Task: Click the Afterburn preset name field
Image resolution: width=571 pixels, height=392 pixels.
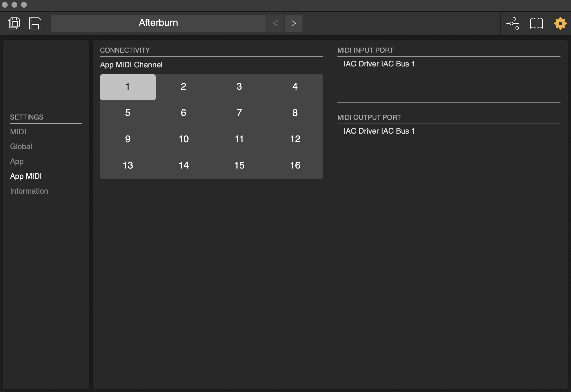Action: (x=158, y=23)
